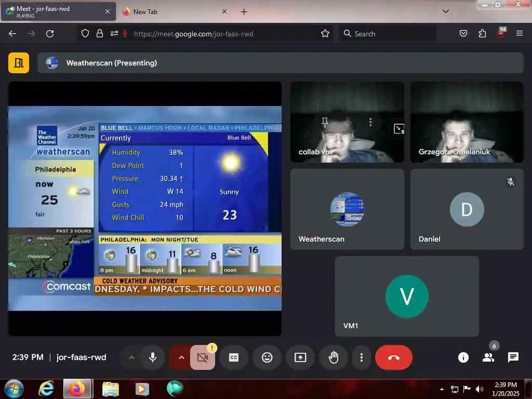
Task: Select Grzegorz Omelaniuk video tile
Action: 467,122
